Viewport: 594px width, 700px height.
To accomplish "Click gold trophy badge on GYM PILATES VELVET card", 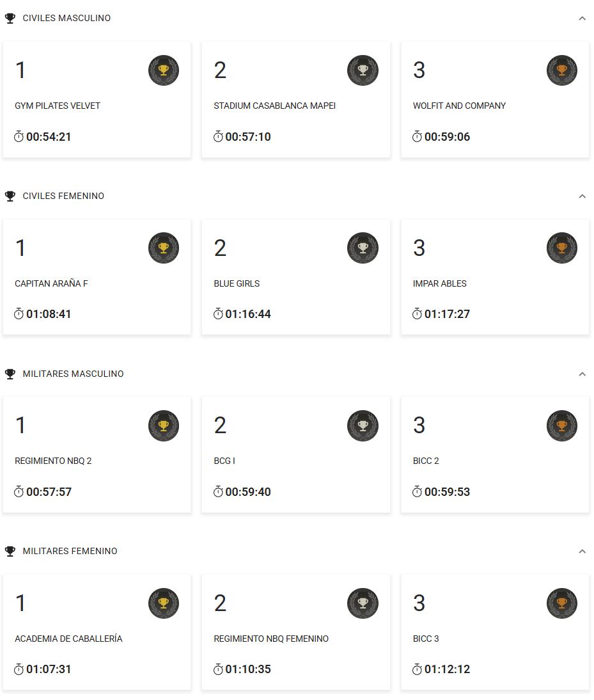I will pyautogui.click(x=164, y=70).
